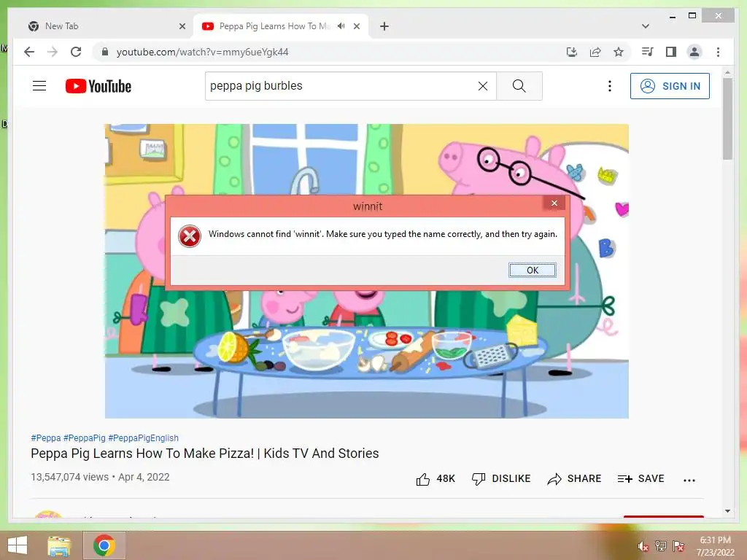Click the page scrollbar up arrow
This screenshot has width=747, height=560.
pyautogui.click(x=727, y=73)
